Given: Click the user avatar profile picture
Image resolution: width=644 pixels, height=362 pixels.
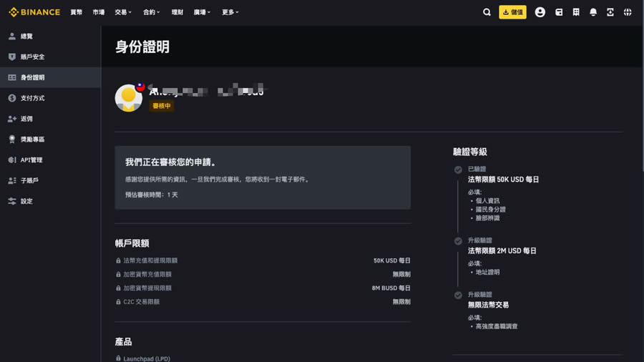Looking at the screenshot, I should (x=129, y=98).
